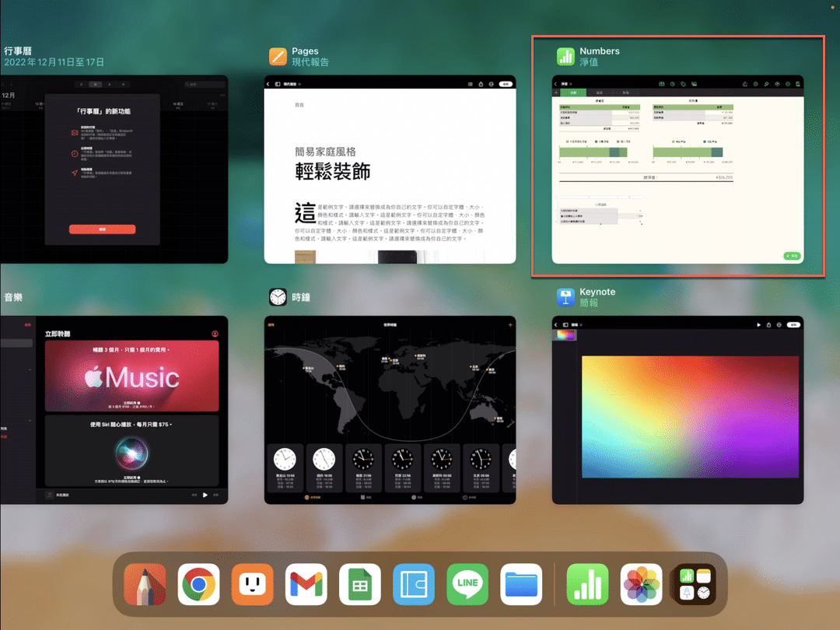Open the recent apps folder in the dock
The width and height of the screenshot is (840, 630).
point(695,584)
